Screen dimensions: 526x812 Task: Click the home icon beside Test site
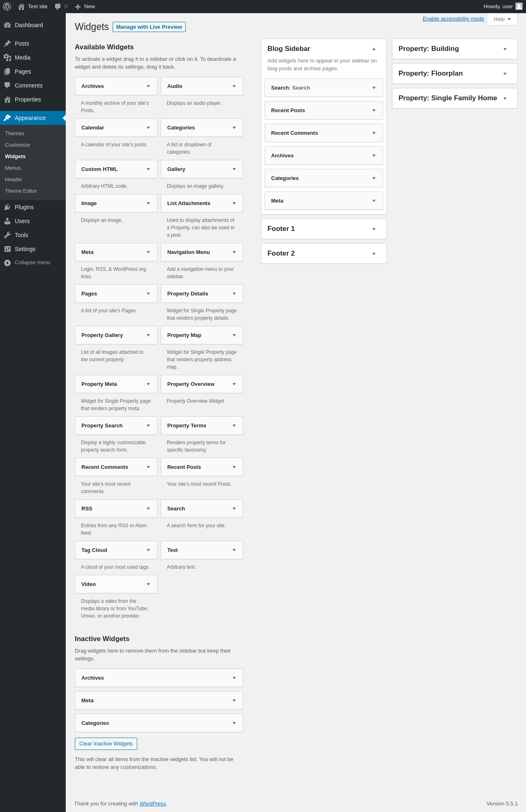point(21,7)
